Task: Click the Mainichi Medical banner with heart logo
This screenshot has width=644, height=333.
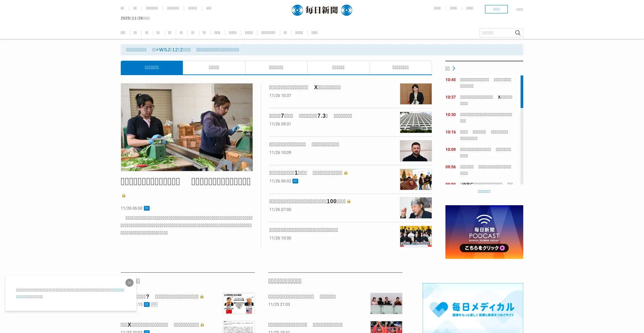Action: 473,309
